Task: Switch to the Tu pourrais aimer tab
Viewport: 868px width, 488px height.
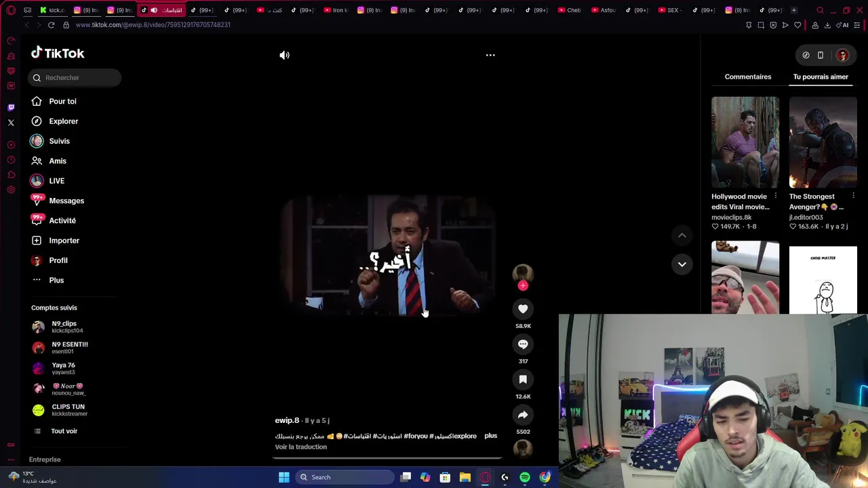Action: click(821, 77)
